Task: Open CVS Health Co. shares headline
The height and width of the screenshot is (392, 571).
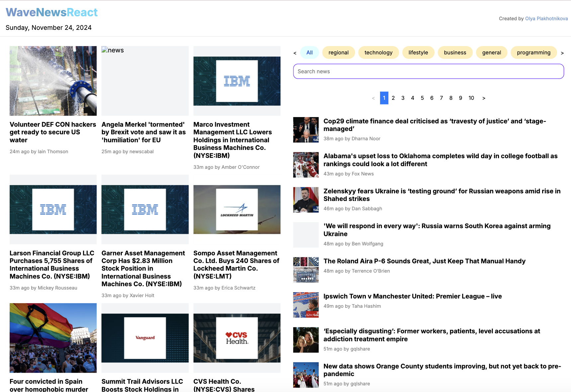Action: pyautogui.click(x=224, y=385)
